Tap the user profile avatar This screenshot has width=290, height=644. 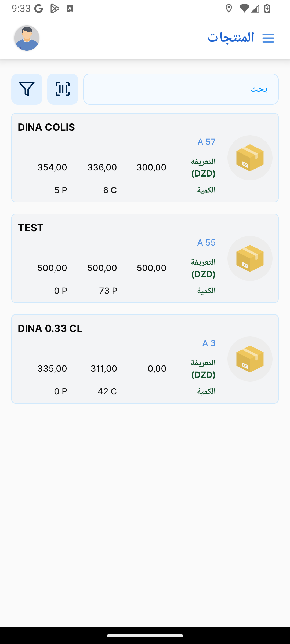pyautogui.click(x=27, y=38)
